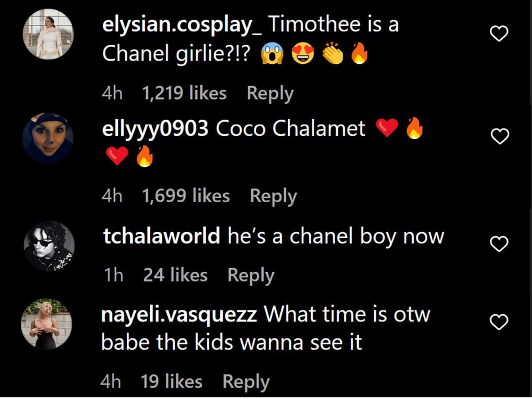Reply to the Chanel girlie comment

tap(270, 94)
